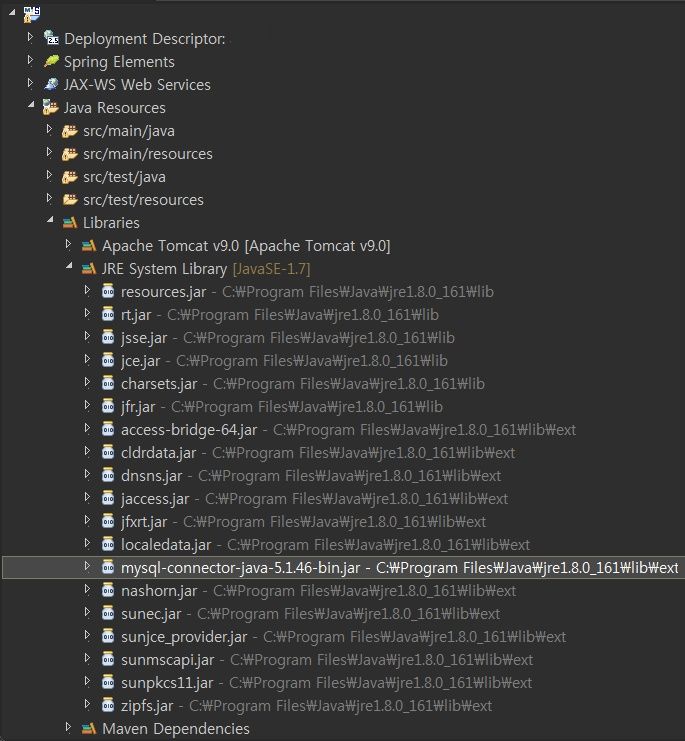
Task: Click the access-bridge-64.jar jar icon
Action: [108, 429]
